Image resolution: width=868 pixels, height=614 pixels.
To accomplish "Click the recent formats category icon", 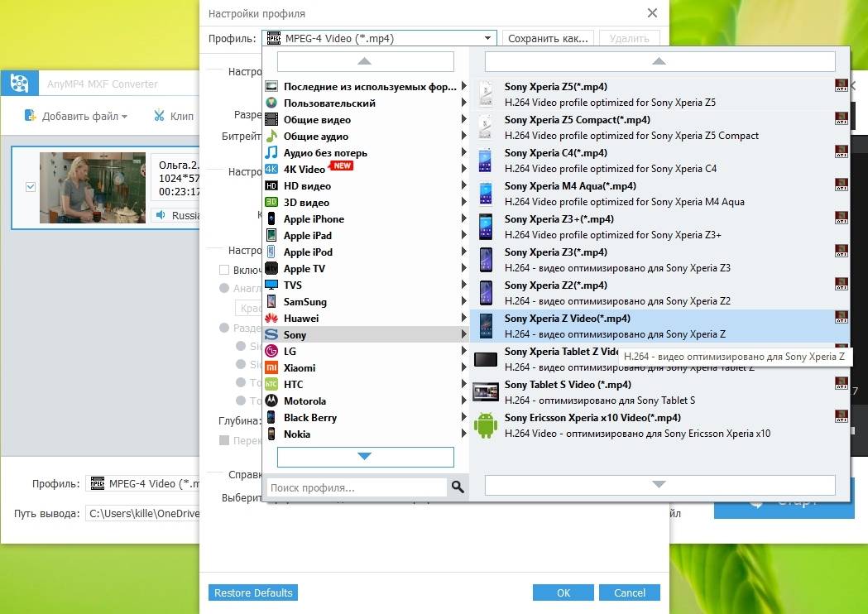I will click(x=271, y=86).
